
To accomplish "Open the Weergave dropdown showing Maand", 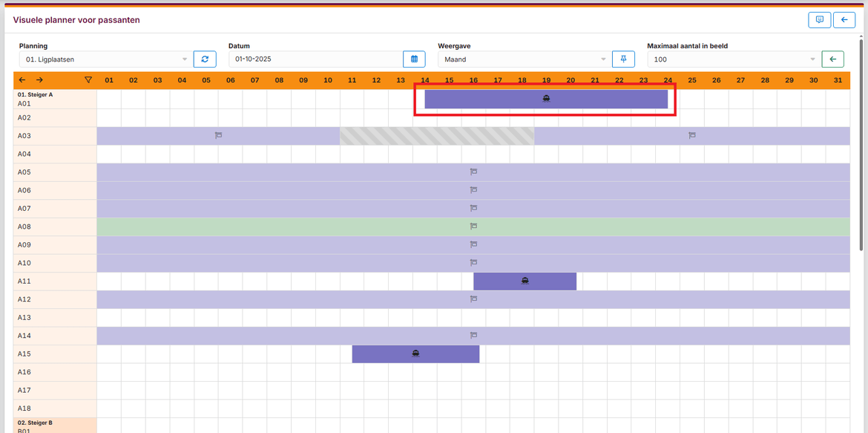I will click(524, 59).
